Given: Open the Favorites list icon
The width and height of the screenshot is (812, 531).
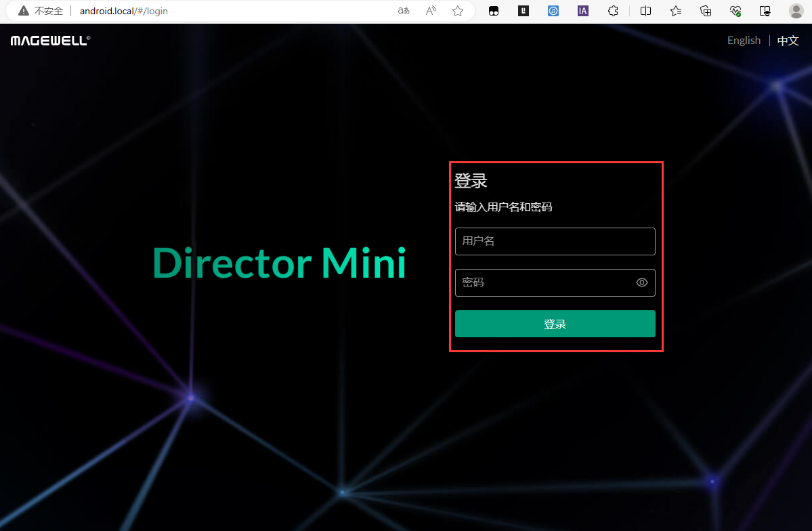Looking at the screenshot, I should pos(675,11).
